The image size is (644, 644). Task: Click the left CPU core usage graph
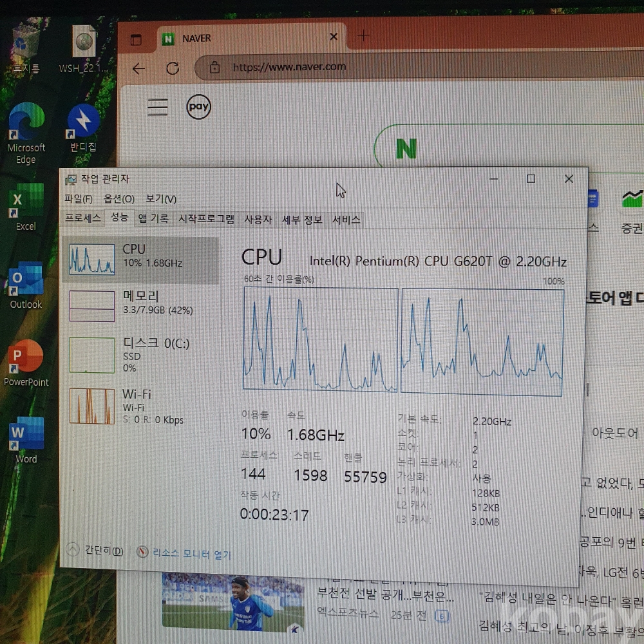(320, 339)
